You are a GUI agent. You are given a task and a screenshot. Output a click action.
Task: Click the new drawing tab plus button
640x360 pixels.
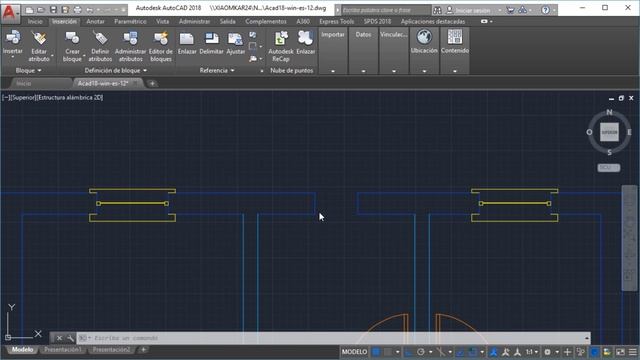click(x=152, y=84)
